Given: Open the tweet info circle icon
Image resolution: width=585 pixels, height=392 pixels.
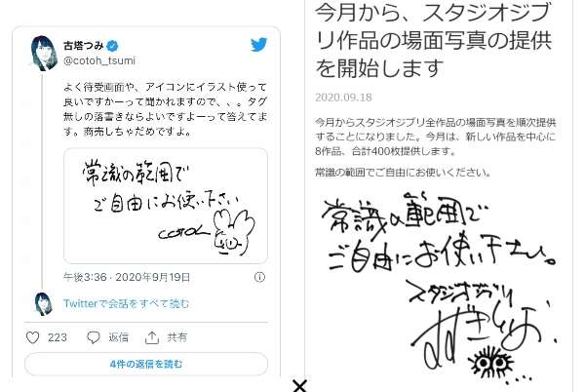Looking at the screenshot, I should [x=259, y=277].
